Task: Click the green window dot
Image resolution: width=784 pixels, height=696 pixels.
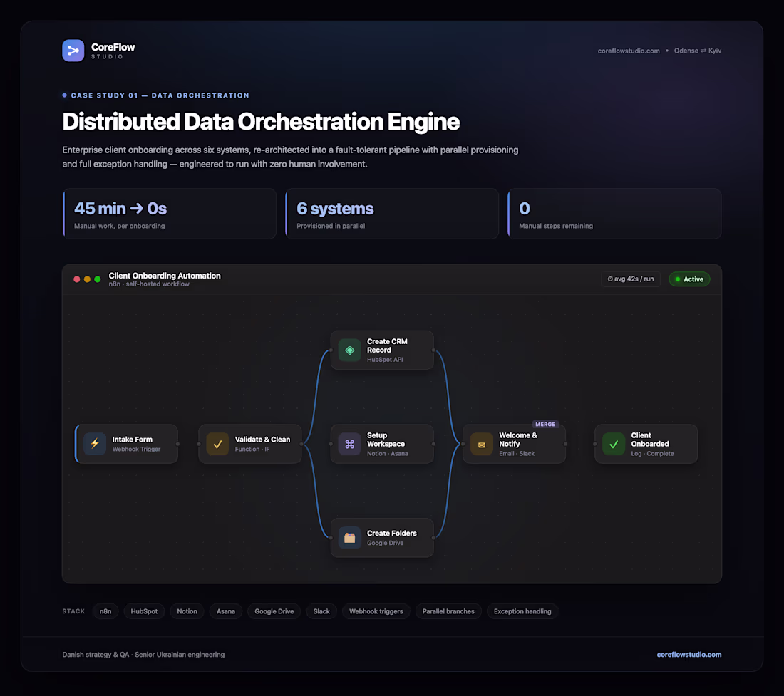Action: (x=98, y=279)
